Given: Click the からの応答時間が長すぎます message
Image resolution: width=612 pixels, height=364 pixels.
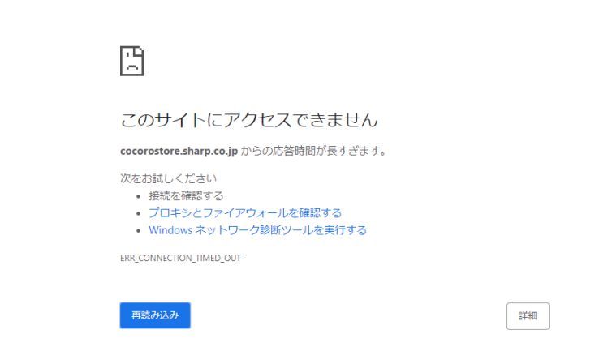Looking at the screenshot, I should point(313,151).
